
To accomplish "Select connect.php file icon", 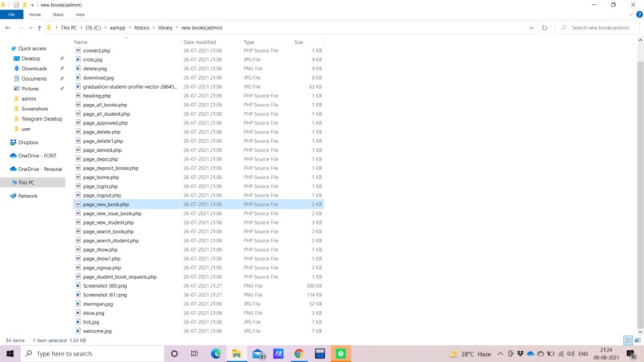I will pos(78,50).
